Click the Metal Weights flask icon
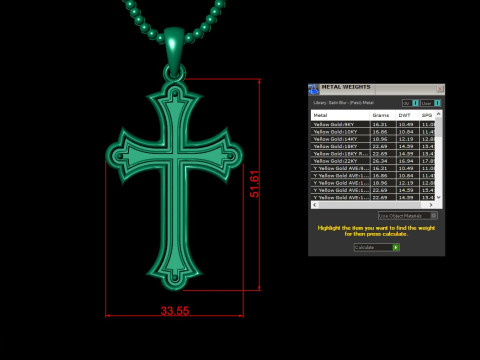Viewport: 480px width, 360px height. (314, 89)
